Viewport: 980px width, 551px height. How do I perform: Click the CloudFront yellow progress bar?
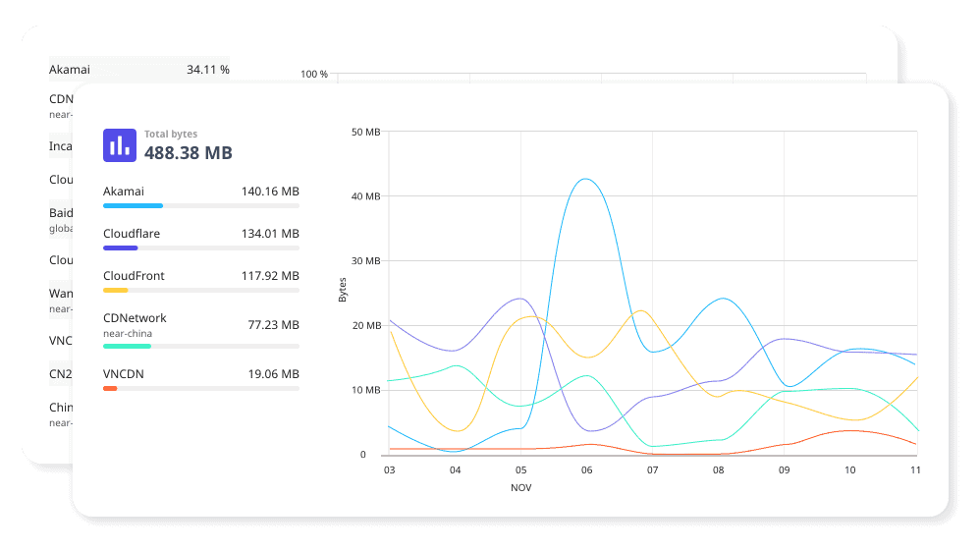tap(115, 290)
